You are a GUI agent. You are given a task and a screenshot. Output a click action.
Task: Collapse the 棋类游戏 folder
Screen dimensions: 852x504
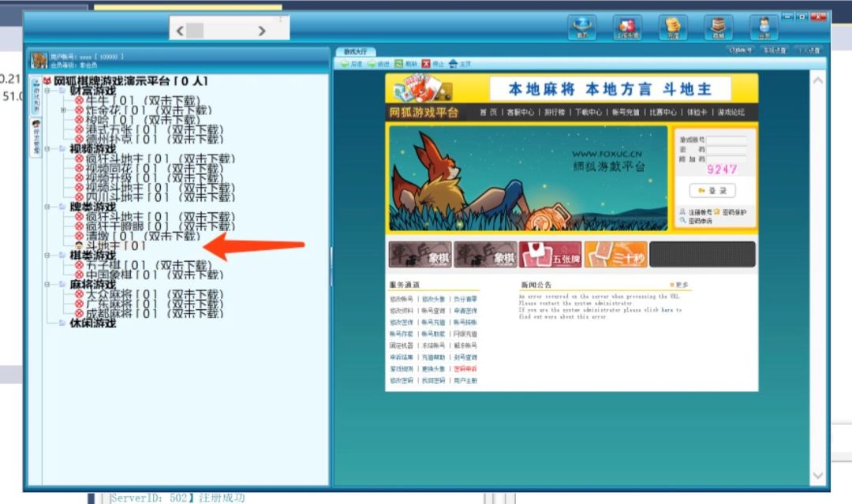(x=47, y=256)
